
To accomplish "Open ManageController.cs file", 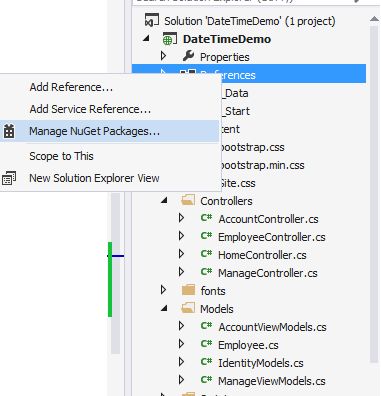I will coord(268,273).
